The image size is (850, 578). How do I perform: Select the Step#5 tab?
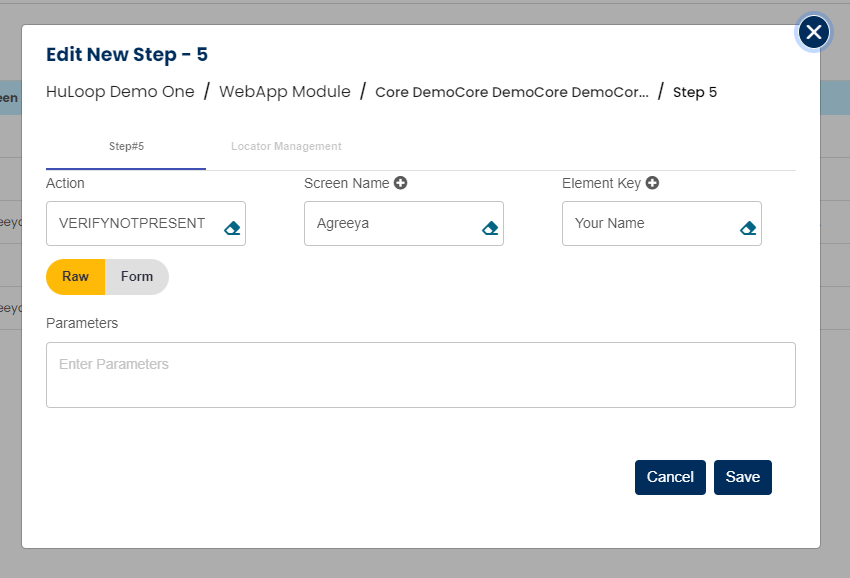[x=126, y=147]
